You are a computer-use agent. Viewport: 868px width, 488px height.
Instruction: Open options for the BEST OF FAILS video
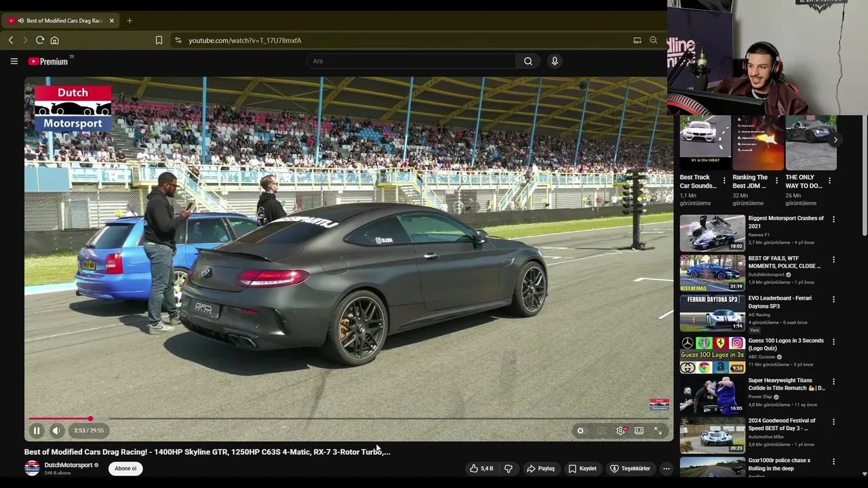click(833, 260)
